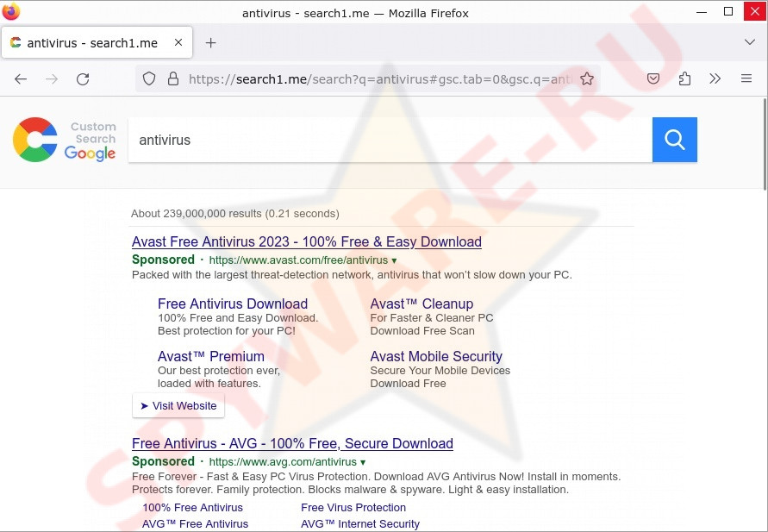Screen dimensions: 768x532
Task: Close the antivirus - search1.me tab
Action: point(178,42)
